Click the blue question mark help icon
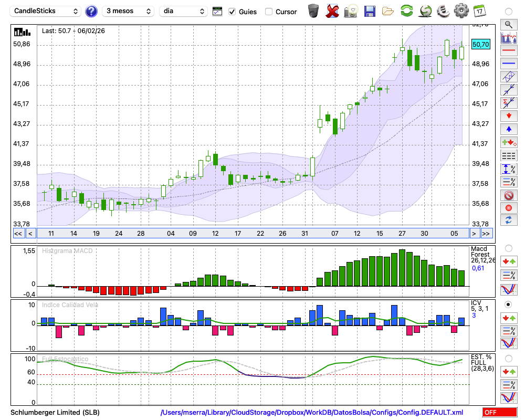The height and width of the screenshot is (420, 525). tap(91, 11)
